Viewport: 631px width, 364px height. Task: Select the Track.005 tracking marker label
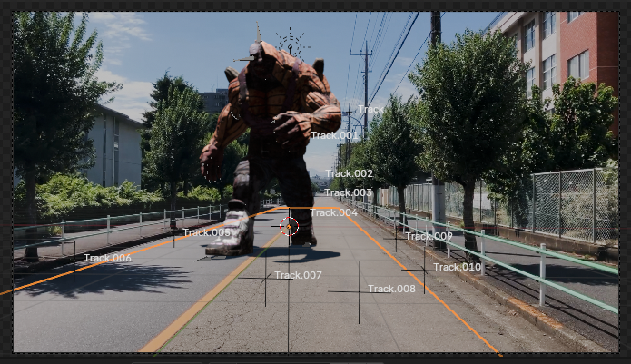[206, 232]
